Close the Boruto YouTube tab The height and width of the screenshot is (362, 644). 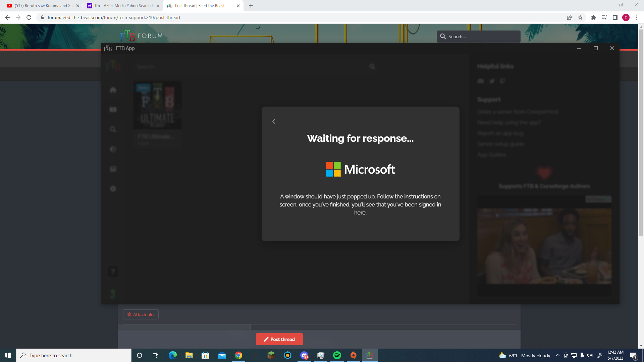coord(78,6)
